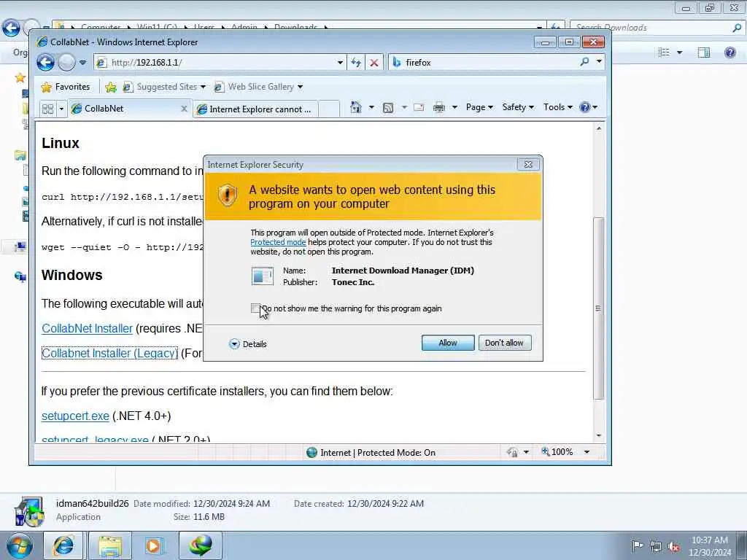Click the Refresh icon in IE address bar
The image size is (747, 560).
[x=356, y=63]
